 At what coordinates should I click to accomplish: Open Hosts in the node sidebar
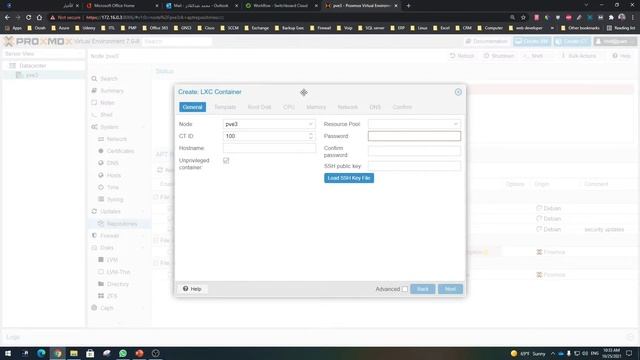(x=114, y=175)
